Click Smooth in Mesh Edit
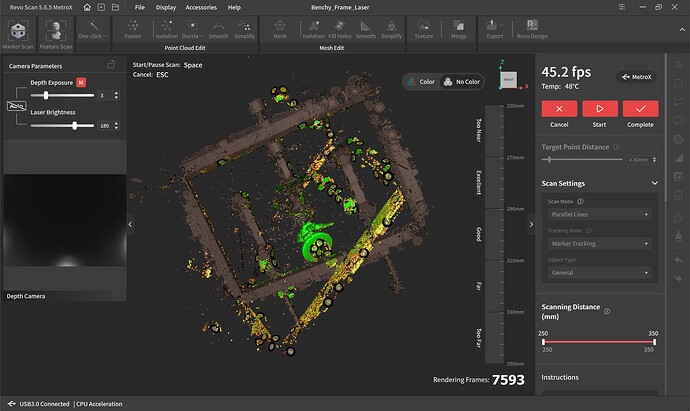 [x=366, y=29]
